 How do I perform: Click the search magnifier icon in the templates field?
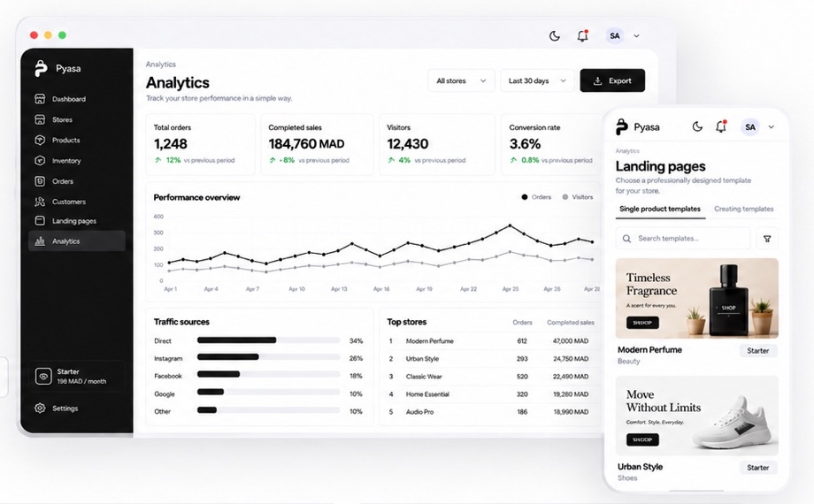tap(626, 239)
